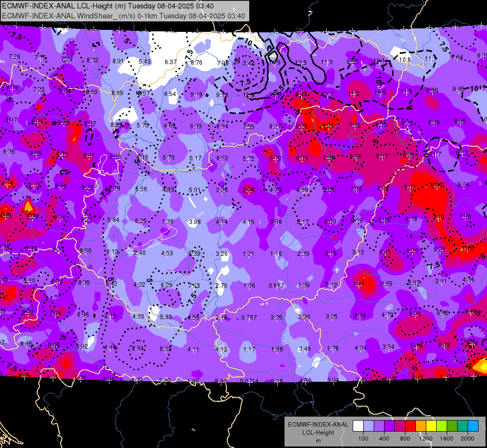Image resolution: width=487 pixels, height=448 pixels.
Task: Click the wind shear value 0.767
Action: point(249,318)
